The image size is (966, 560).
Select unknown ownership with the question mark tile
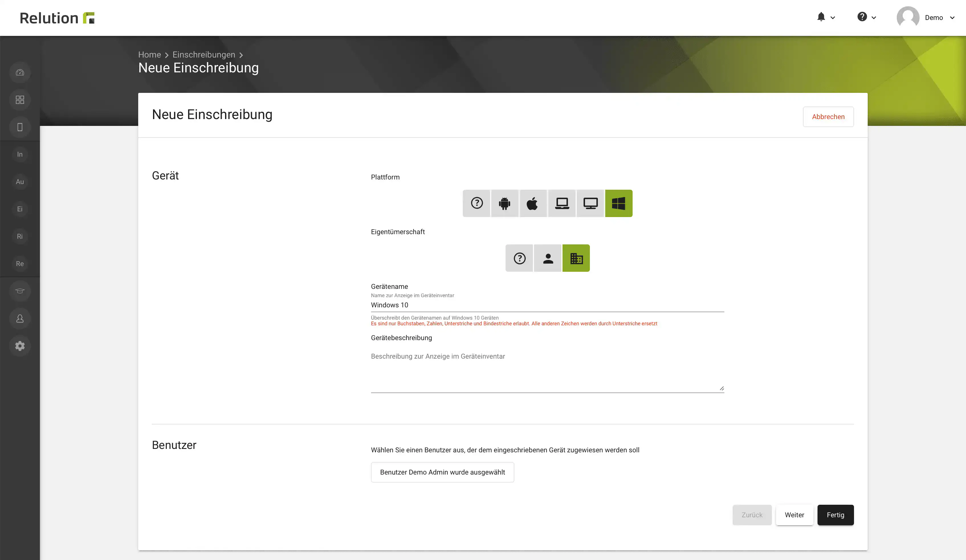519,258
